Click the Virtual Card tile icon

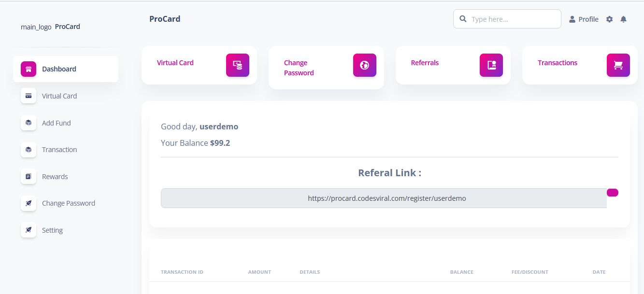pos(237,65)
